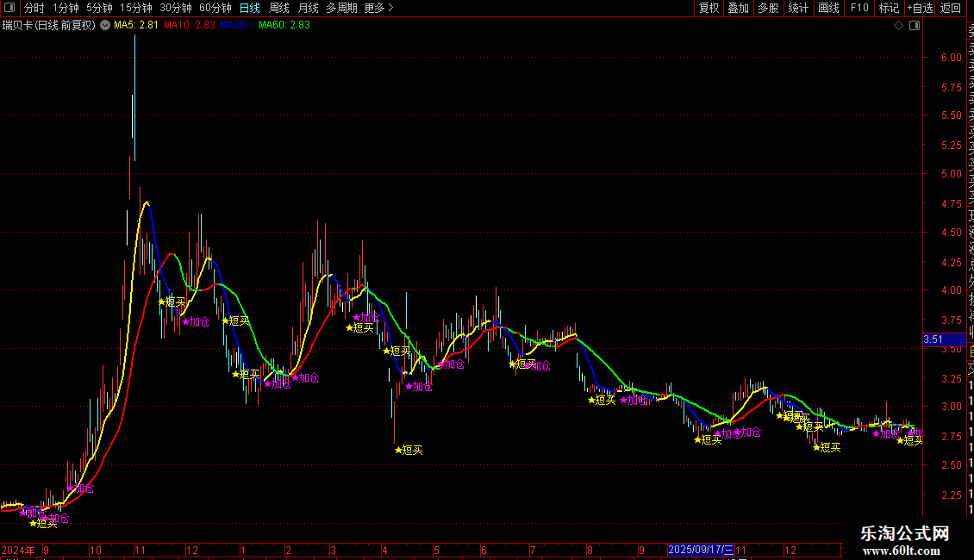Click the diamond icon above the price axis
Image resolution: width=974 pixels, height=560 pixels.
[x=899, y=26]
